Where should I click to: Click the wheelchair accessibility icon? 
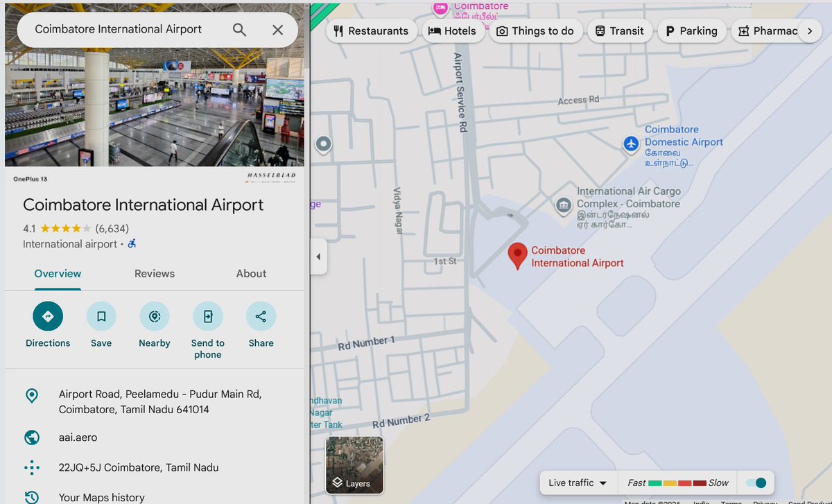[132, 244]
